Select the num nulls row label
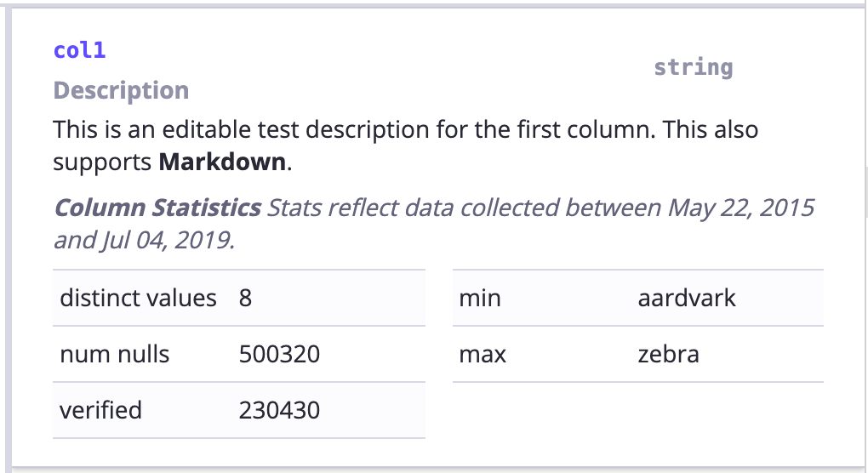The width and height of the screenshot is (868, 473). coord(115,354)
